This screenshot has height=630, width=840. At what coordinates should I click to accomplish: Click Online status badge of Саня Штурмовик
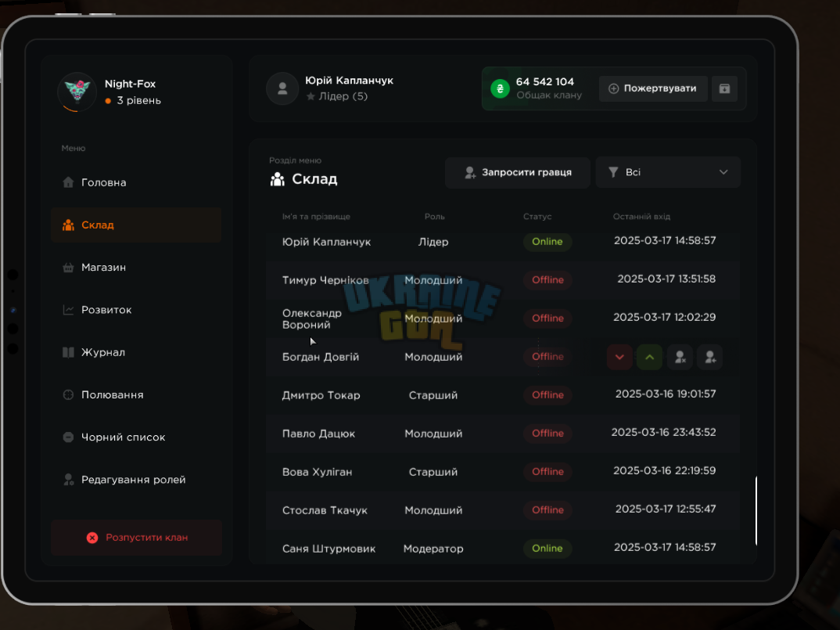coord(547,548)
